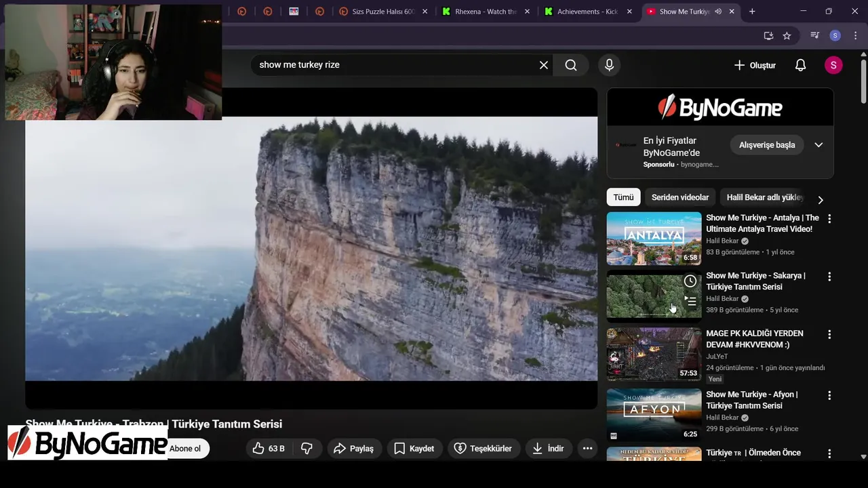Click the ByNoGame ad banner logo
The image size is (868, 488).
720,107
